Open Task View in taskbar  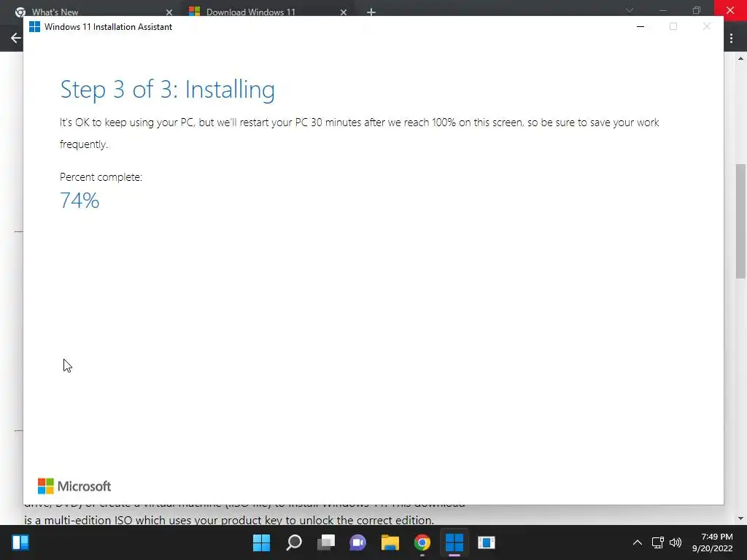pyautogui.click(x=326, y=542)
